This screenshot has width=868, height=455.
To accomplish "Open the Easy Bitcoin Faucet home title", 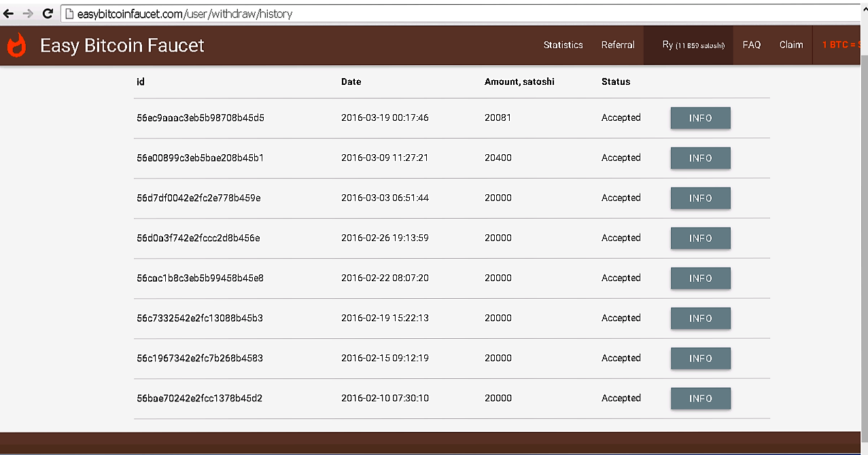I will (x=122, y=45).
